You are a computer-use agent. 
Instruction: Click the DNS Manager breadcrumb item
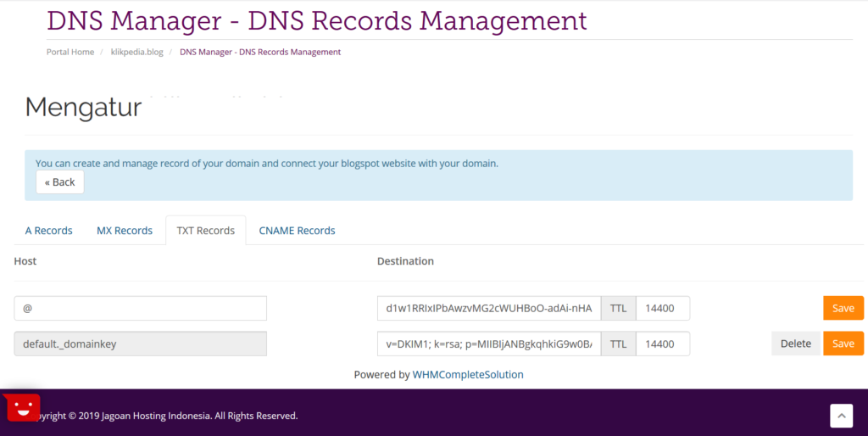260,52
